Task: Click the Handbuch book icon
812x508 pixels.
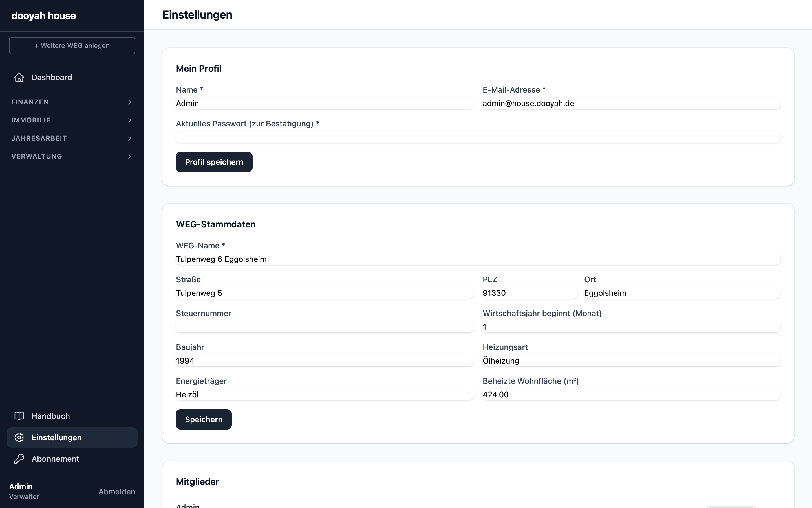Action: [x=19, y=416]
